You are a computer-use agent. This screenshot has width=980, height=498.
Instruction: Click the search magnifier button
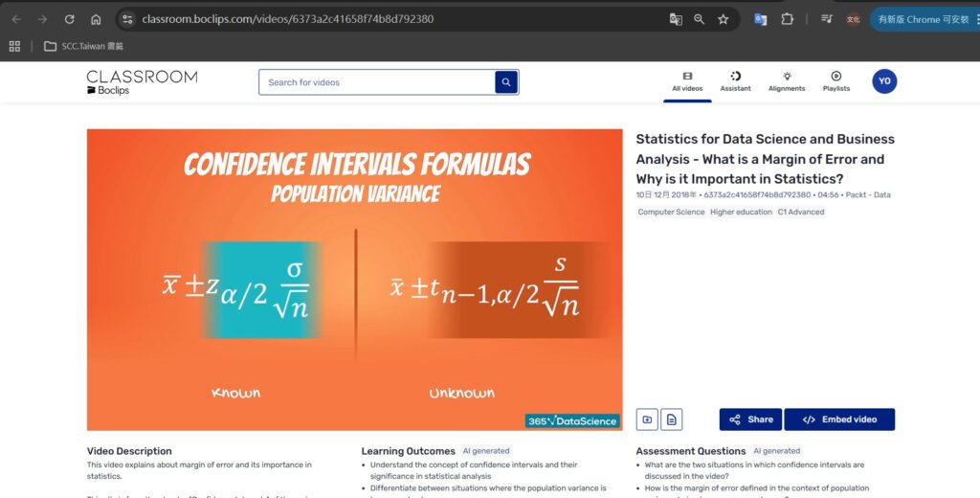506,82
